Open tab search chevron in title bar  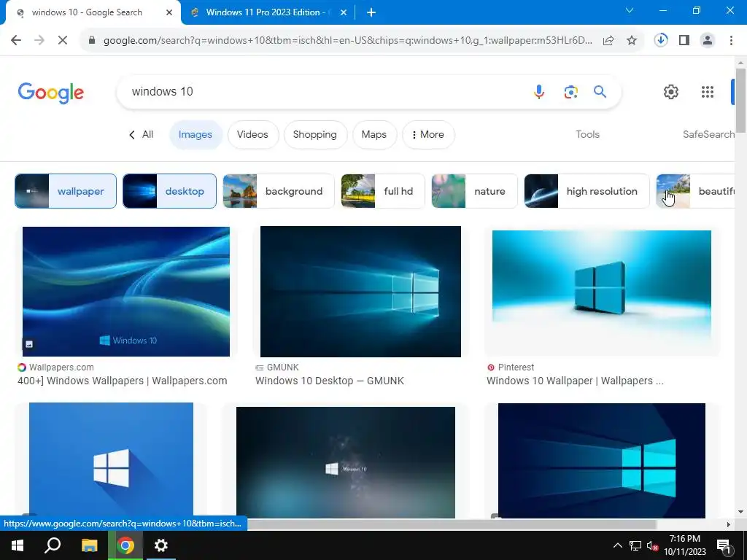tap(630, 10)
